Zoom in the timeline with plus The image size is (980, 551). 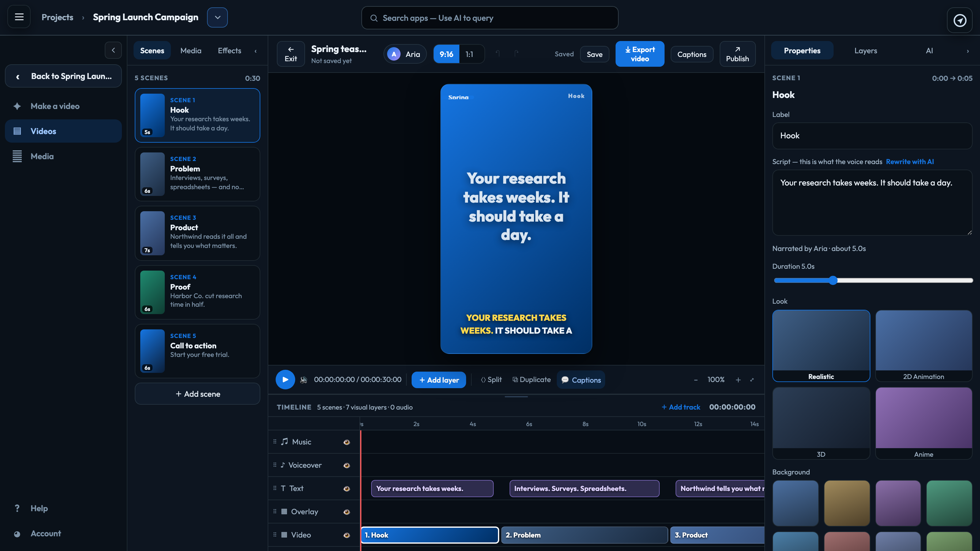coord(738,380)
